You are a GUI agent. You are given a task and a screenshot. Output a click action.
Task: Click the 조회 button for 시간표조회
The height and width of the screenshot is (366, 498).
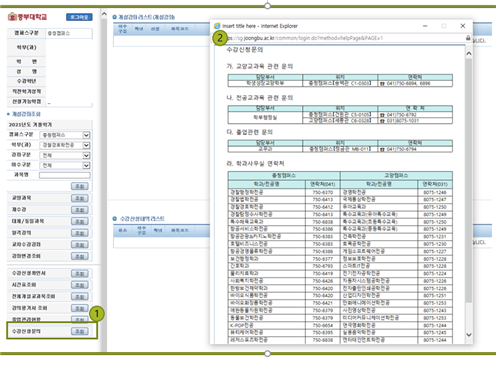[x=80, y=285]
